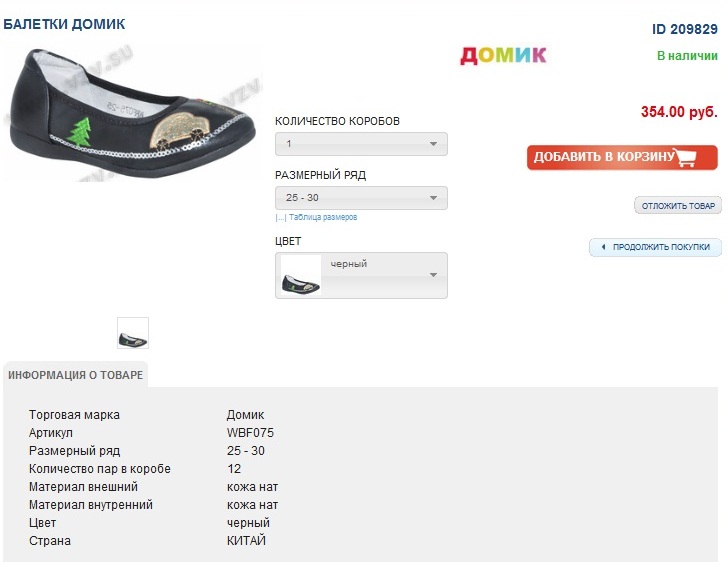Click the ОТЛОЖИТЬ ТОВАР button
The height and width of the screenshot is (562, 728).
[678, 206]
